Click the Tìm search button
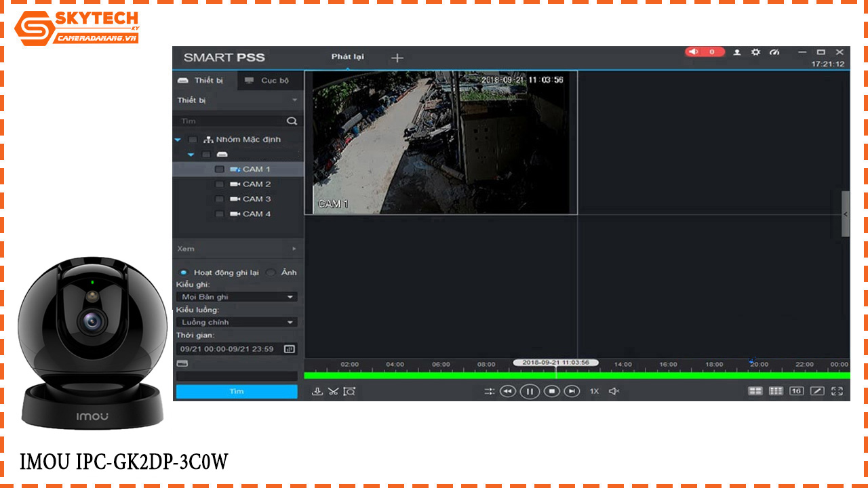 coord(236,391)
